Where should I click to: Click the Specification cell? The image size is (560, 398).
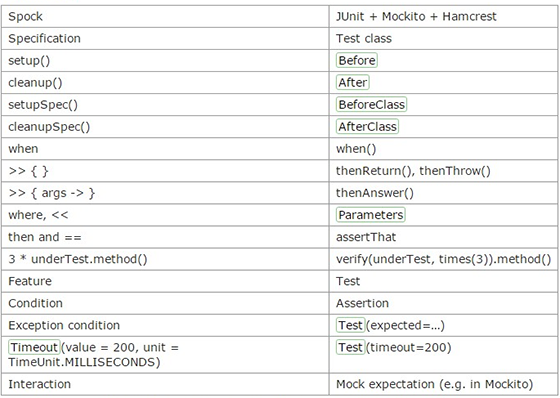click(165, 39)
